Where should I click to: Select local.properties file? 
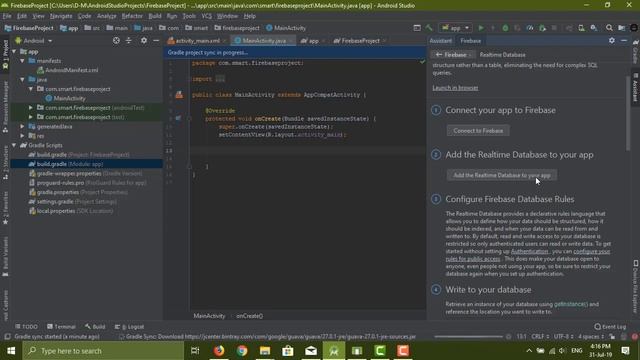point(71,211)
